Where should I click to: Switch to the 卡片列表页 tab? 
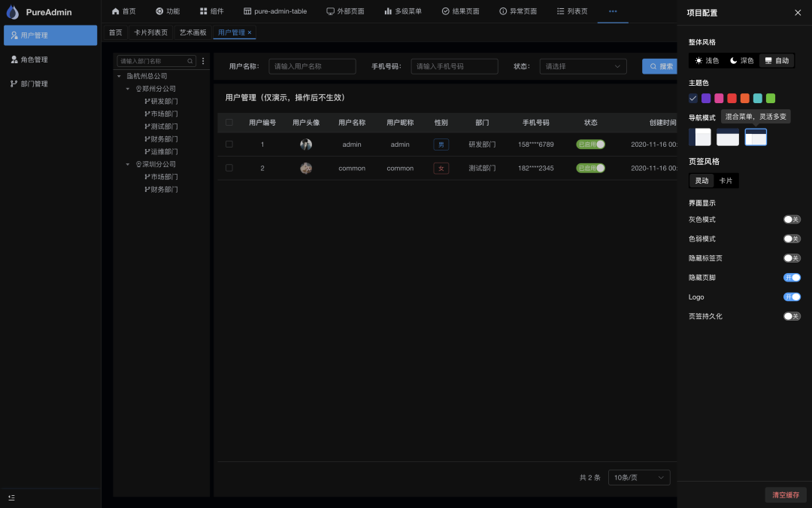pyautogui.click(x=150, y=33)
